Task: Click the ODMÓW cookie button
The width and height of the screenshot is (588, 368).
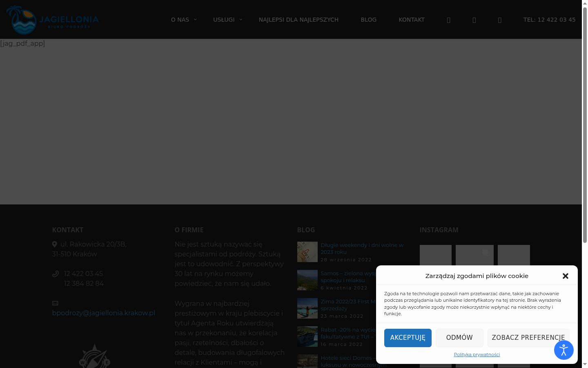Action: (x=459, y=338)
